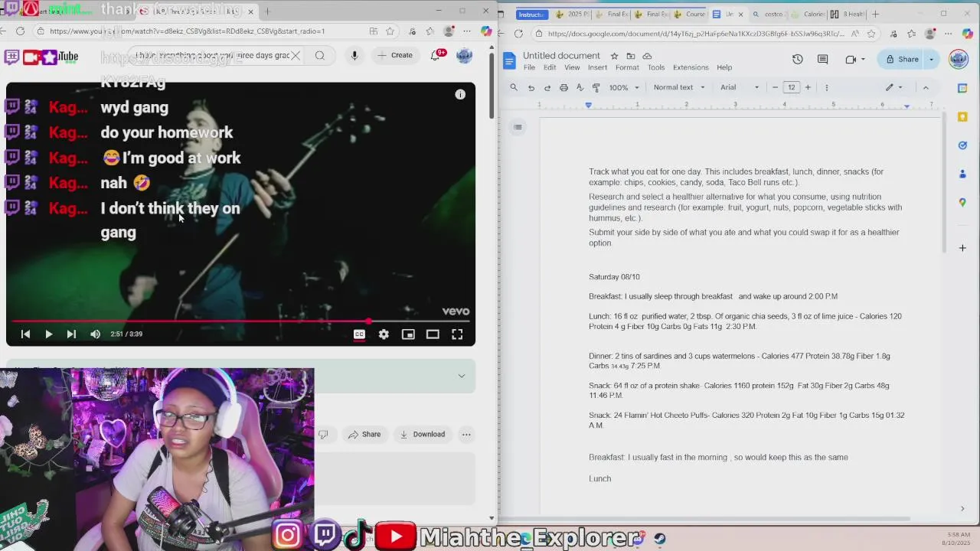Open the Format menu in Docs
The height and width of the screenshot is (551, 980).
click(x=627, y=67)
